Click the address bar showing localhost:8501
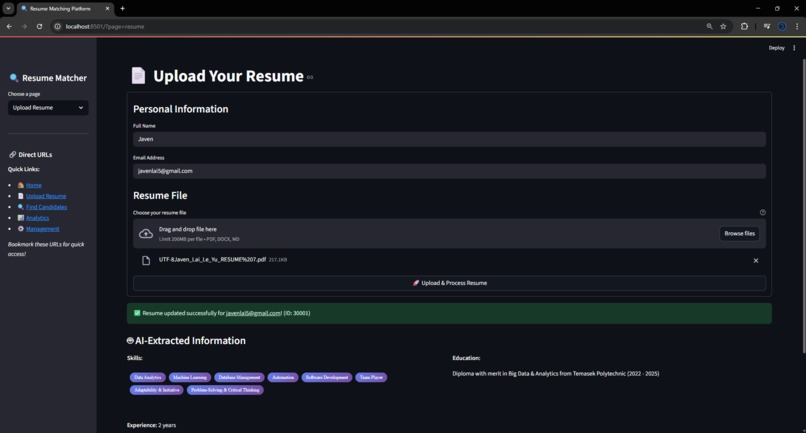Screen dimensions: 806x433 pyautogui.click(x=380, y=26)
